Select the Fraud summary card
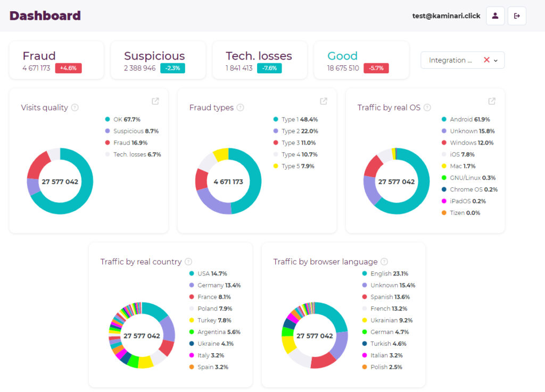Screen dimensions: 545x392 point(56,60)
